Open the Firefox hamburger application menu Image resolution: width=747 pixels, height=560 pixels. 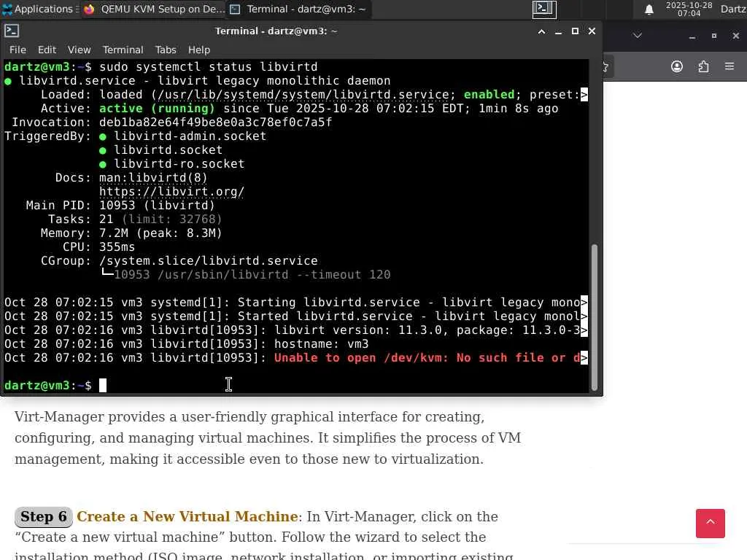coord(729,66)
